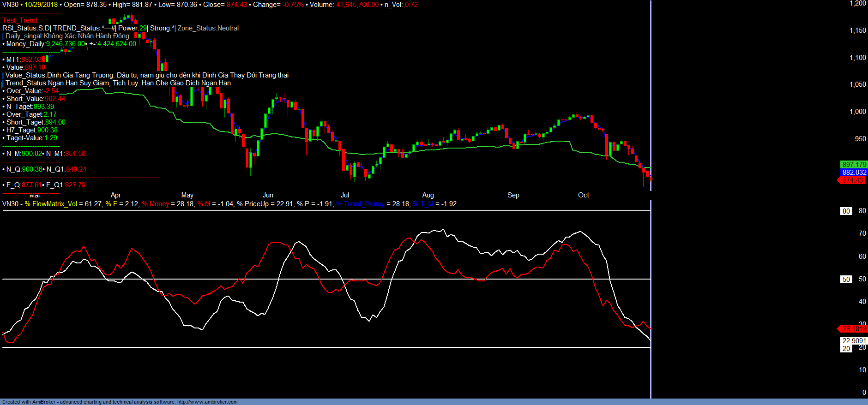868x405 pixels.
Task: Open the amibroker.com link in footer
Action: (x=207, y=402)
